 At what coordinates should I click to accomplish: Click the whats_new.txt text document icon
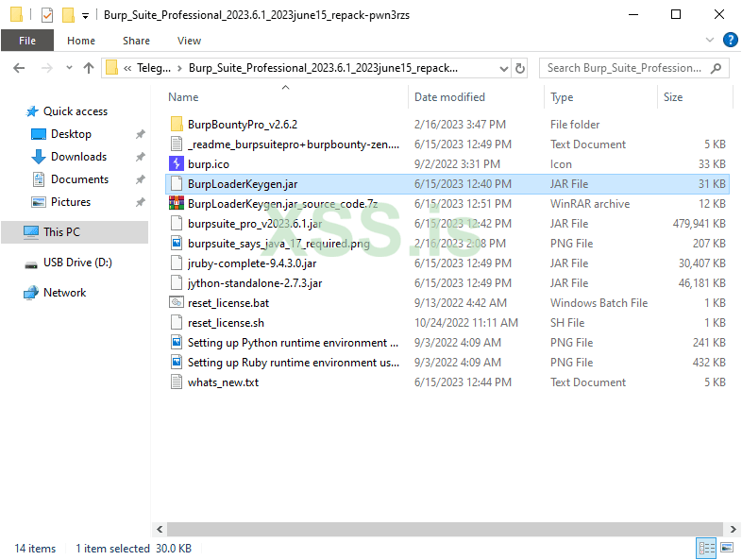(177, 382)
